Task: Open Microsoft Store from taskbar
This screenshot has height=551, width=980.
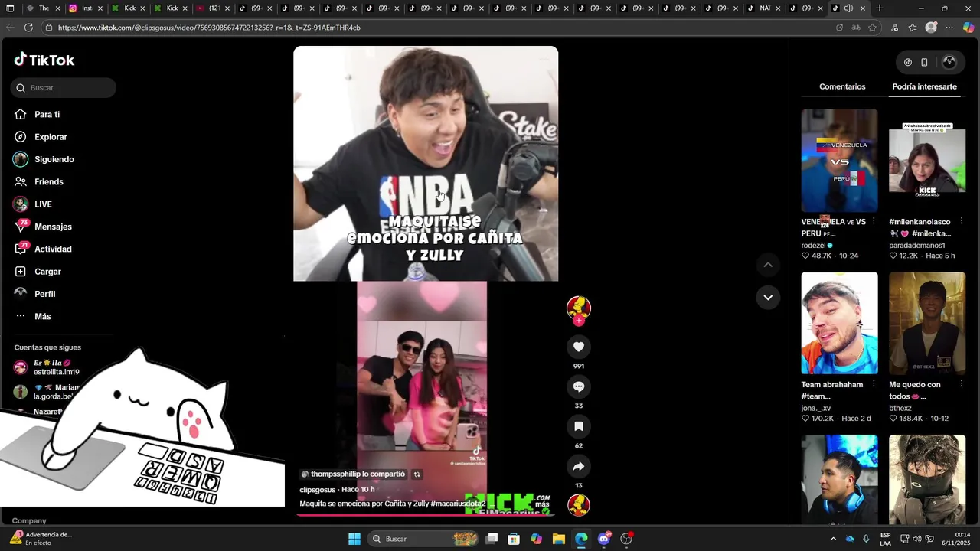Action: point(514,539)
